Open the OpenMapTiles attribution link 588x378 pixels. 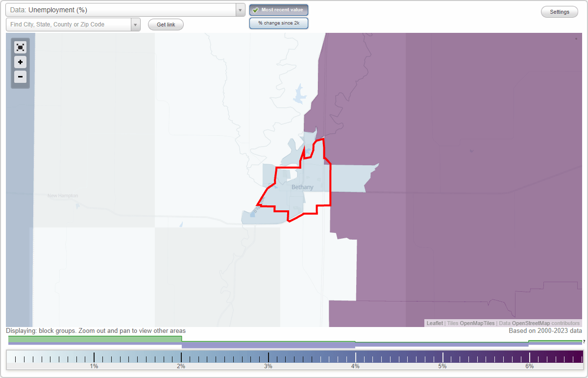coord(477,323)
